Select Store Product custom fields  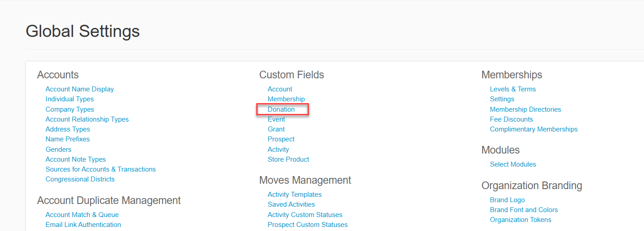(288, 159)
